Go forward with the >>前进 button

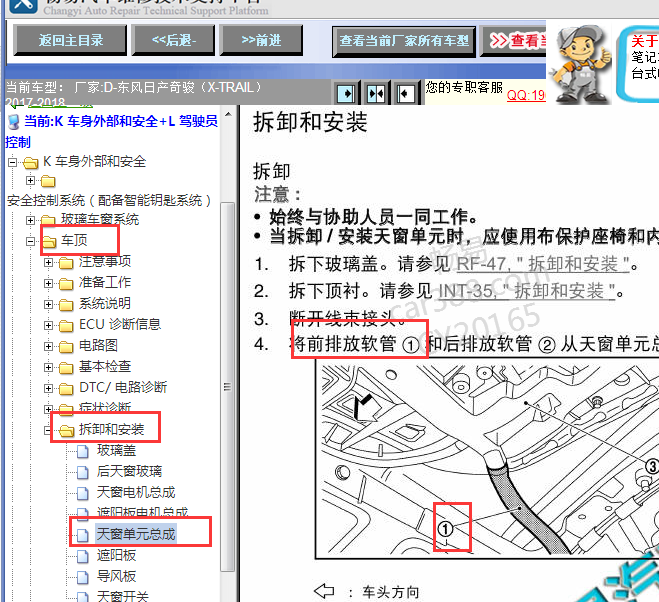click(261, 40)
